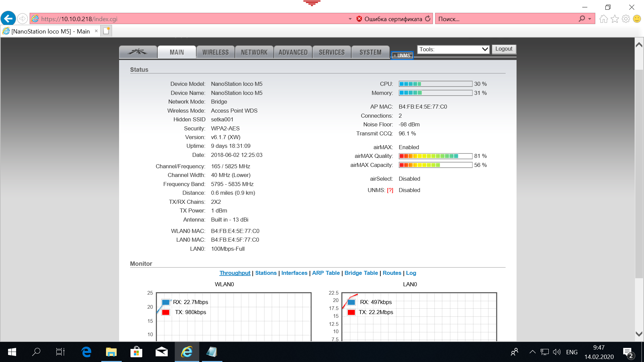
Task: Open the Interfaces monitor link
Action: [294, 273]
